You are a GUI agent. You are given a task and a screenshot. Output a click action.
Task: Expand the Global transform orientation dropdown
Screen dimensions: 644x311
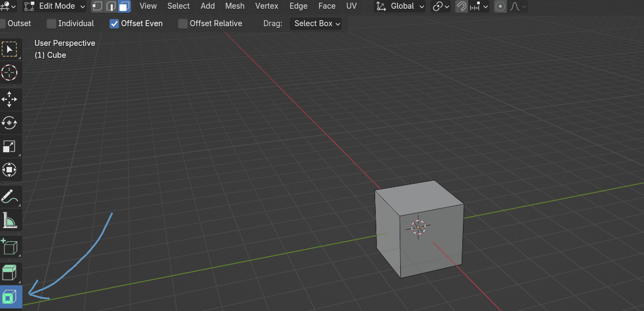(x=401, y=7)
